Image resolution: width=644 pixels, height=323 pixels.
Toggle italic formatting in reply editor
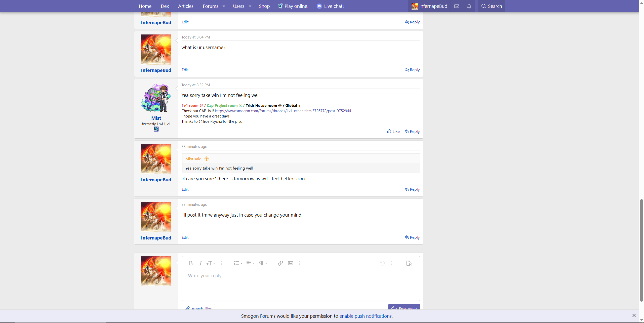(200, 263)
